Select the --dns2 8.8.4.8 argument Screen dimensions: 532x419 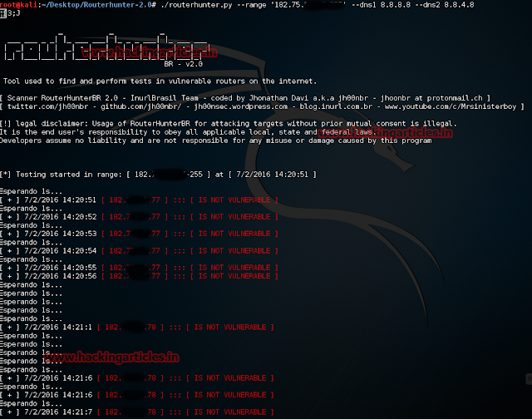click(x=445, y=5)
